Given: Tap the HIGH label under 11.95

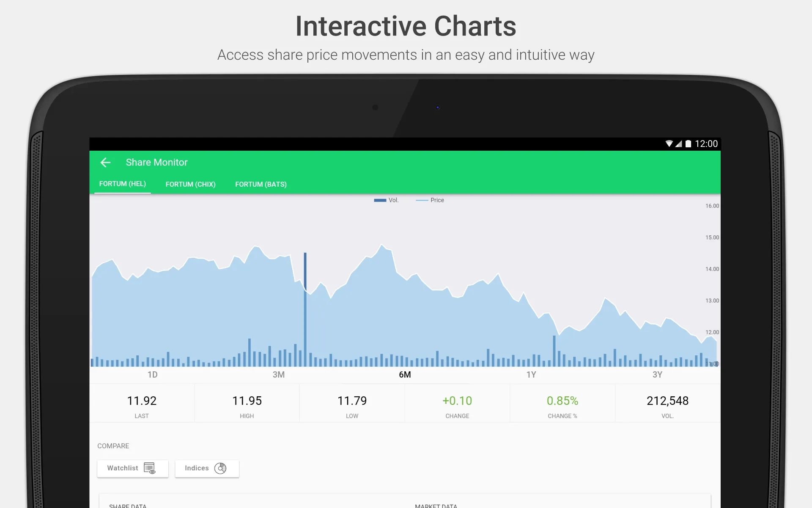Looking at the screenshot, I should click(x=247, y=416).
